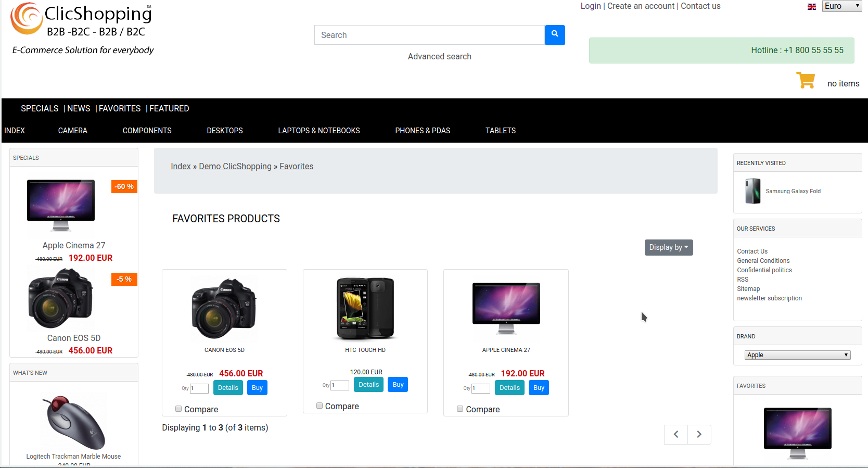Viewport: 868px width, 468px height.
Task: Open the NEWS menu item
Action: (79, 108)
